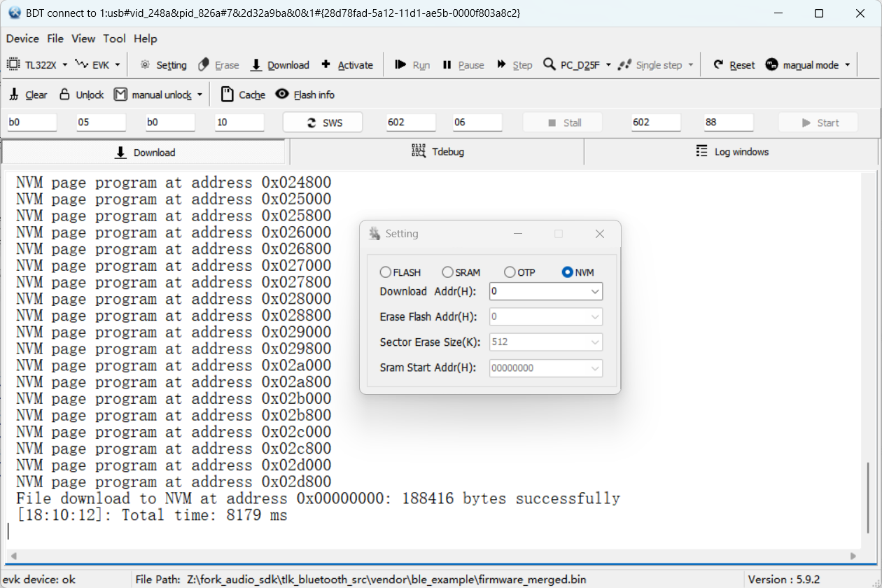Click the SWS button

click(323, 122)
